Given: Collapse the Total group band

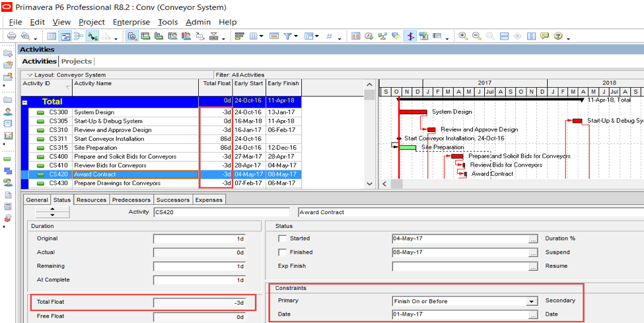Looking at the screenshot, I should click(24, 102).
